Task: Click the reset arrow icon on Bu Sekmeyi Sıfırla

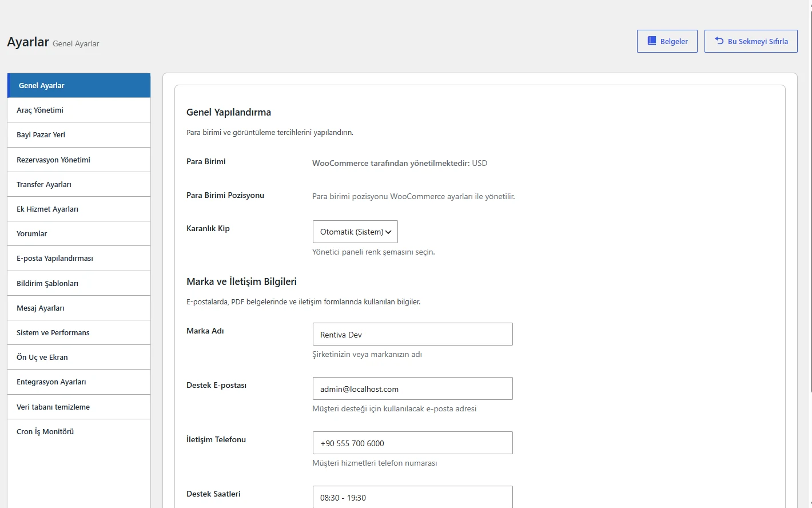Action: click(x=719, y=41)
